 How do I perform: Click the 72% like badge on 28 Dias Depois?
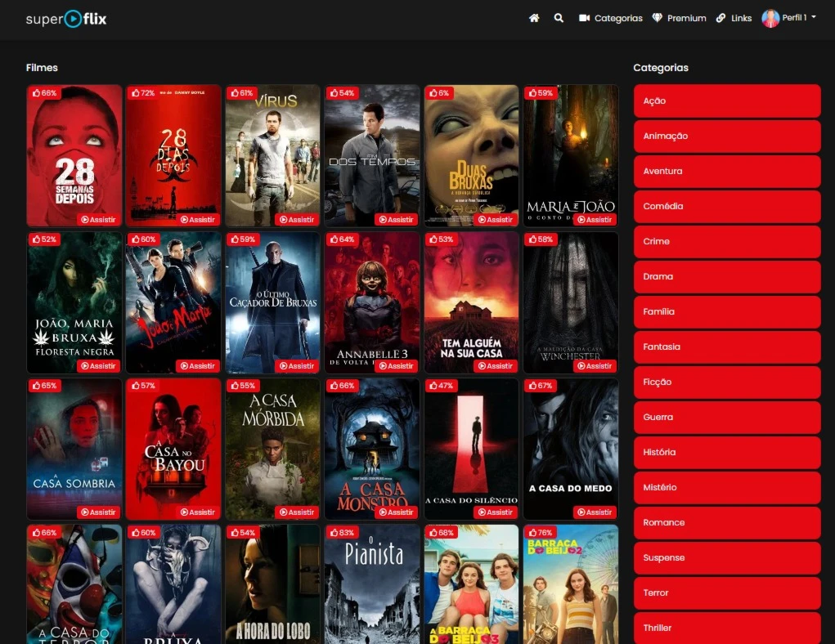[143, 92]
